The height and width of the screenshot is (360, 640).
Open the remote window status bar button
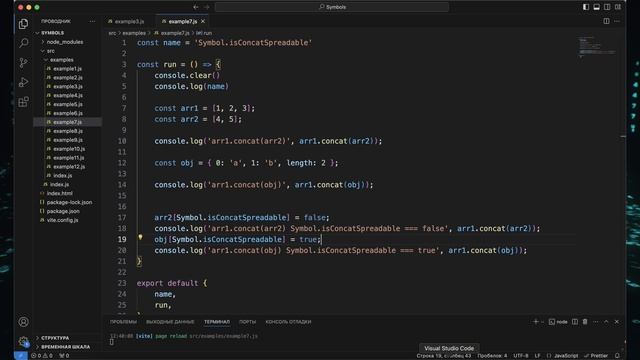(x=20, y=356)
